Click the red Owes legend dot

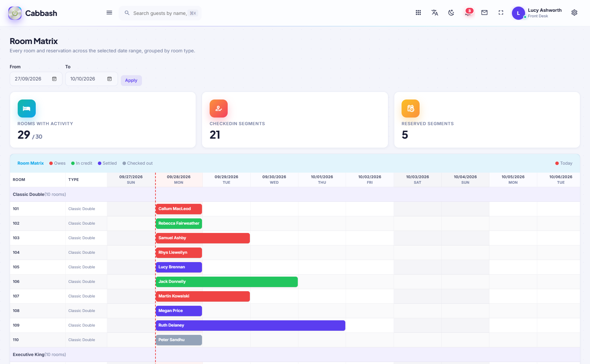51,163
